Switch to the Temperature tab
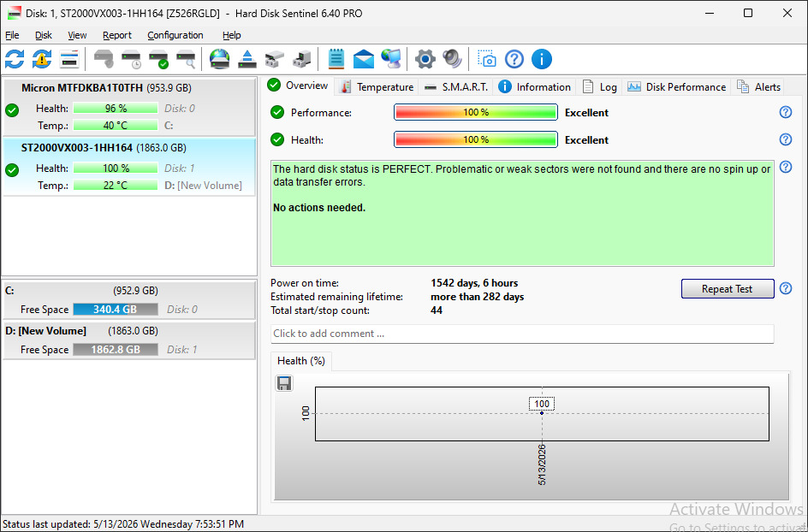The height and width of the screenshot is (532, 808). [377, 87]
